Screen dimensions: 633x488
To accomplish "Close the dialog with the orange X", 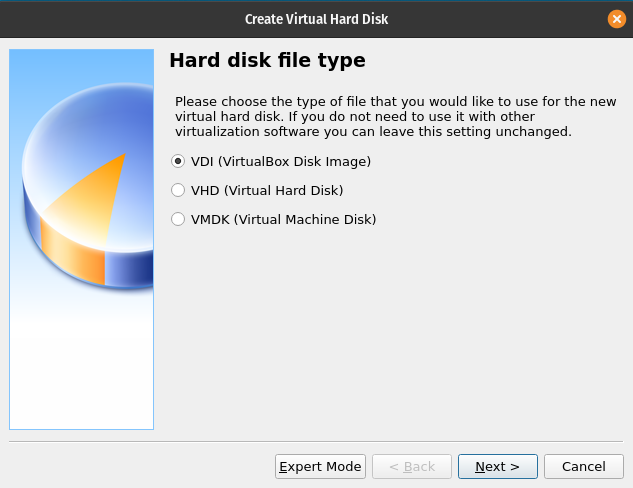I will (617, 19).
